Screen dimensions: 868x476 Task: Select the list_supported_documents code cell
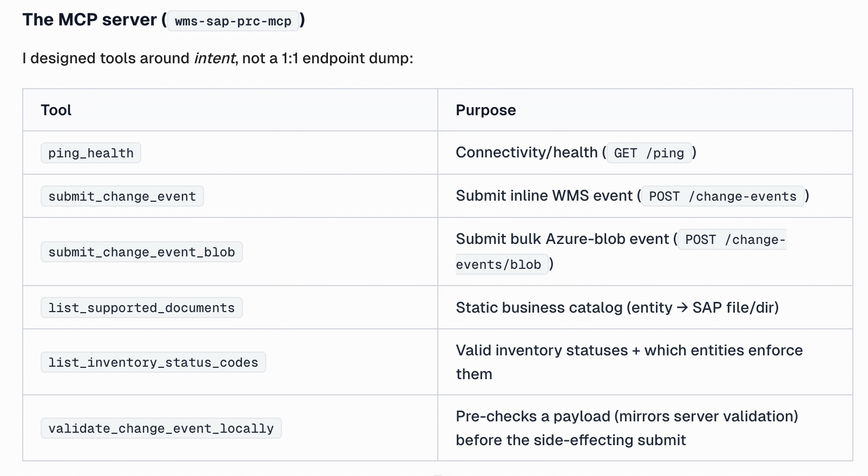tap(142, 308)
